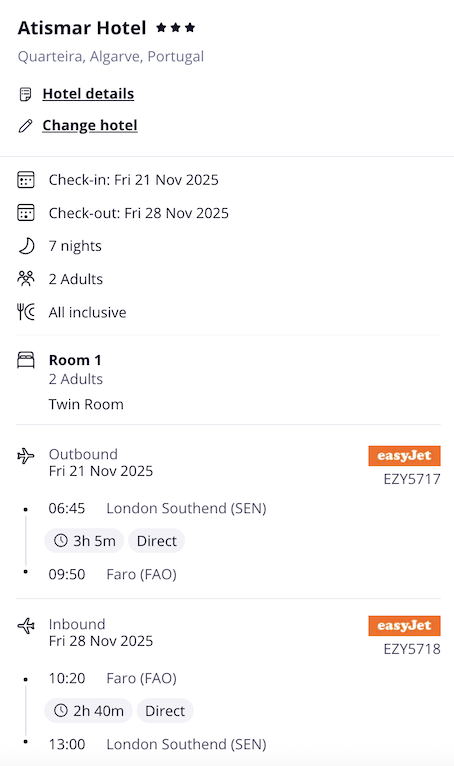Click the Room 1 bed icon
The height and width of the screenshot is (766, 454).
26,360
